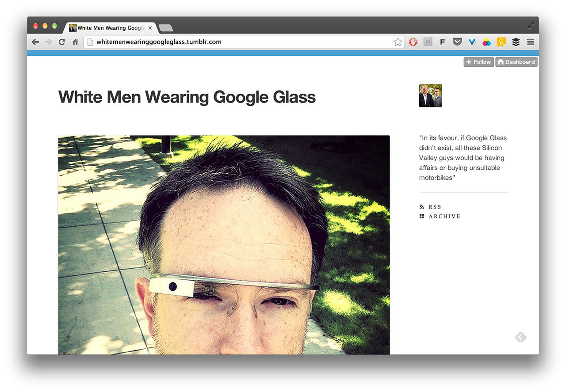
Task: Go to the browser home page
Action: click(x=75, y=42)
